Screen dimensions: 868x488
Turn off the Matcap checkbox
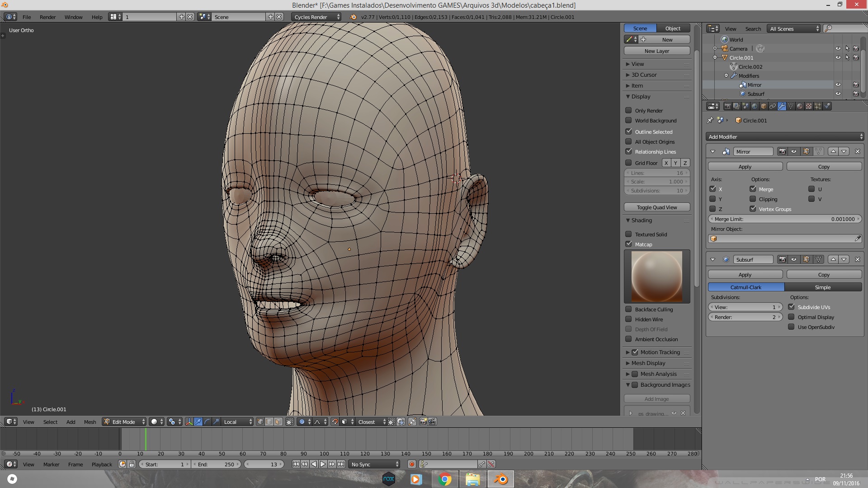pos(628,244)
